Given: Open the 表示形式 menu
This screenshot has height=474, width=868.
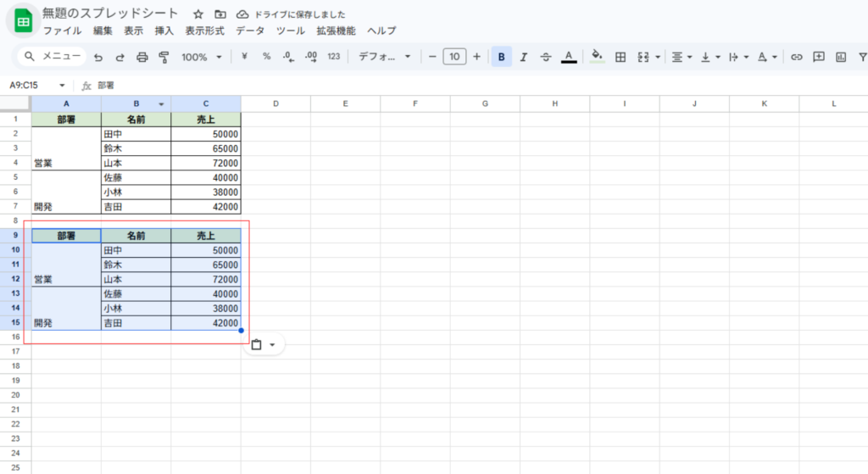Looking at the screenshot, I should [204, 31].
